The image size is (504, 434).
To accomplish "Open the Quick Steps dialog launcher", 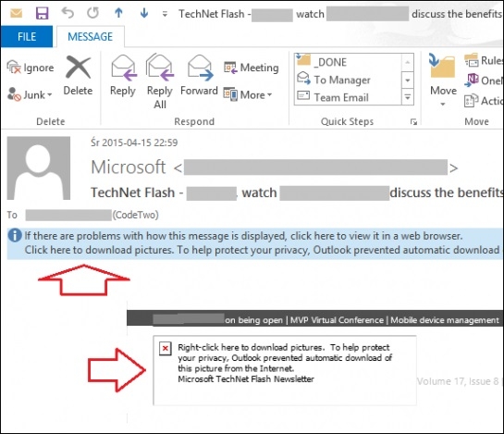I will (413, 121).
